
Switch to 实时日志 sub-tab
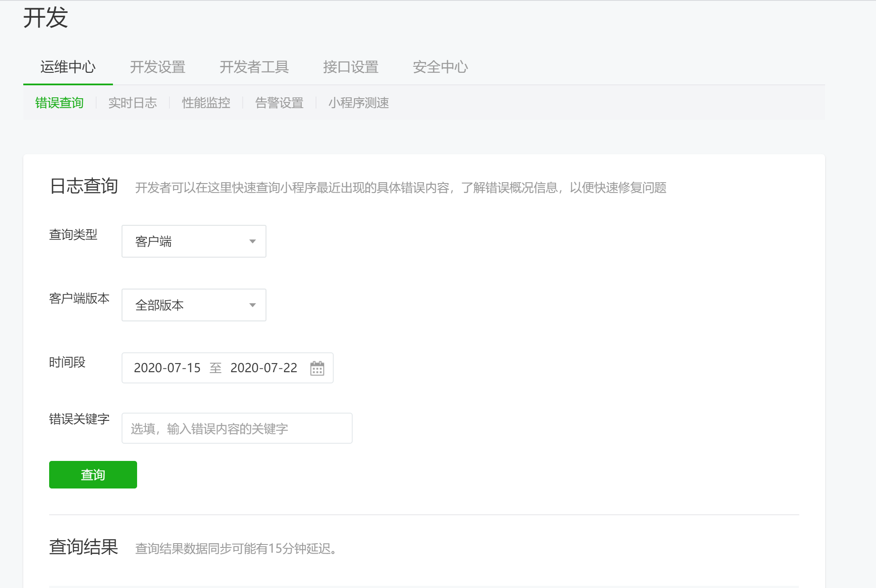(132, 103)
